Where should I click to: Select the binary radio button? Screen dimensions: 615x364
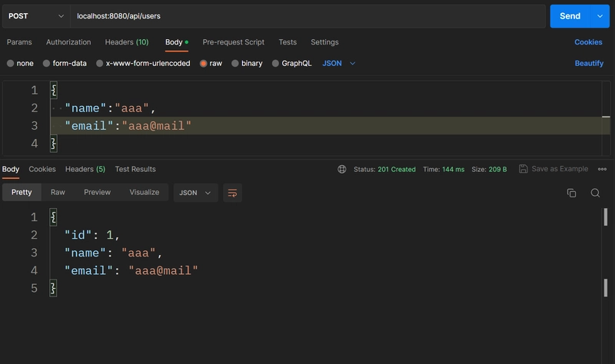(235, 64)
